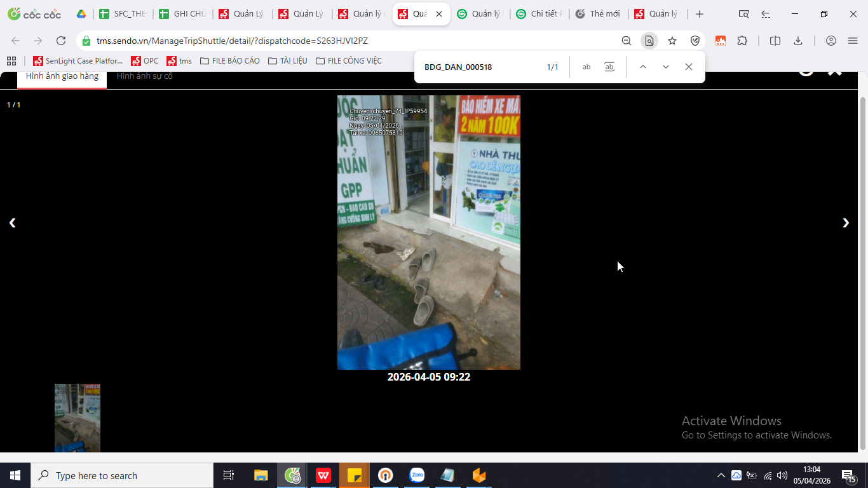Open the notification center
868x488 pixels.
(849, 475)
